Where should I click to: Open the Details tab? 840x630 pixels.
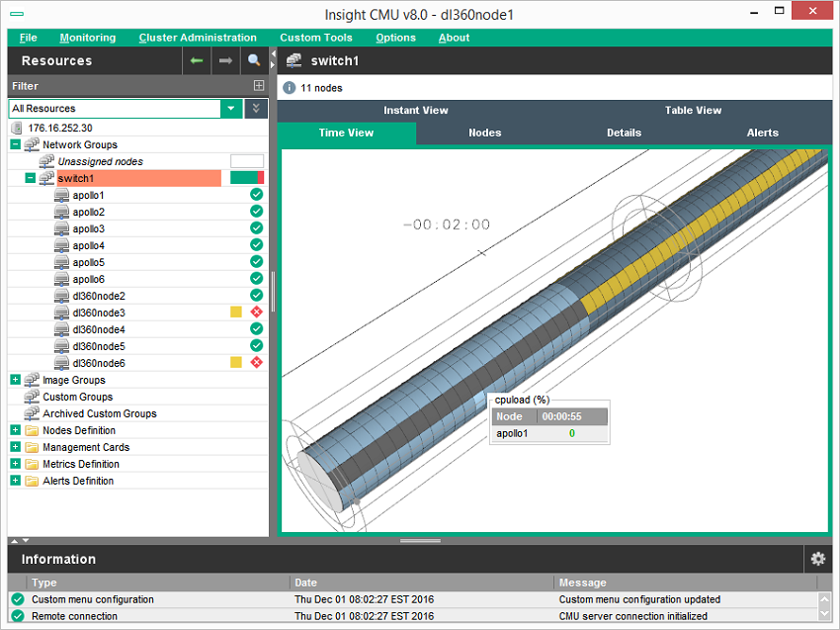[624, 133]
